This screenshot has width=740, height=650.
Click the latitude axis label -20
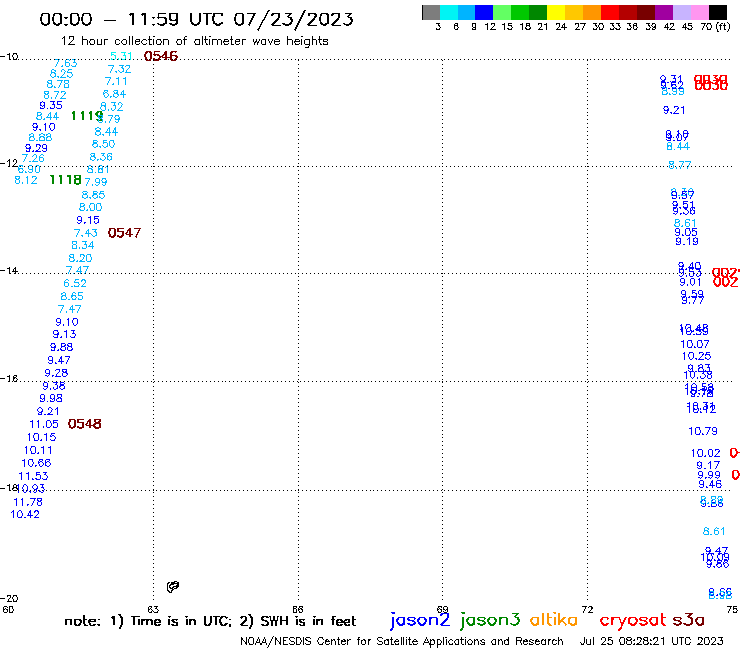(x=9, y=599)
